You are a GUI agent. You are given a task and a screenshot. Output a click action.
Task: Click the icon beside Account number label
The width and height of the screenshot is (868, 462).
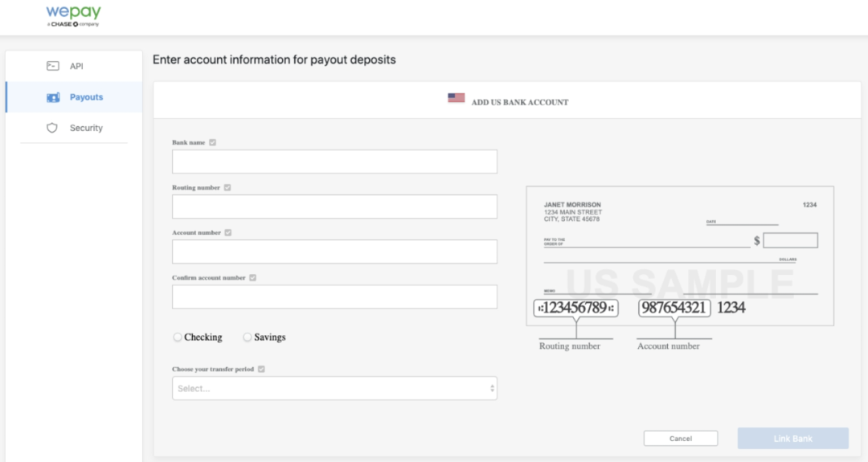[x=228, y=232]
